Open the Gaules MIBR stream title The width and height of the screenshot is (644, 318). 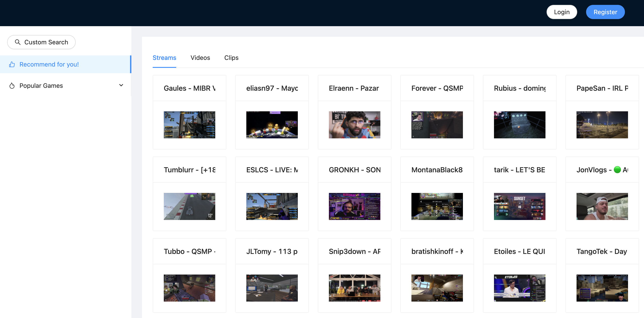[189, 88]
